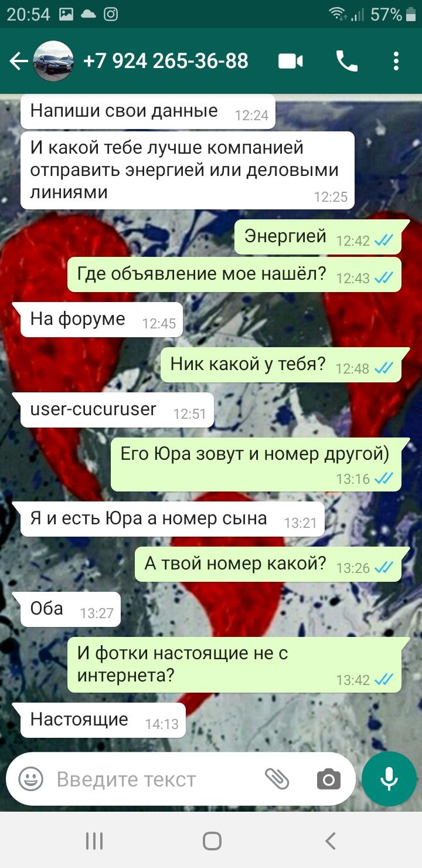Screen dimensions: 422x868
Task: Open contact info for +7 924 265-36-88
Action: 166,61
